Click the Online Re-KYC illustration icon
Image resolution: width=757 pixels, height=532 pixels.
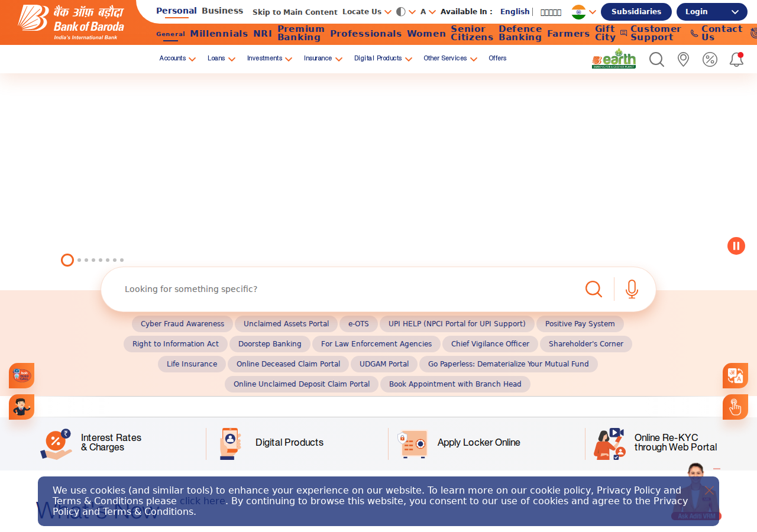pyautogui.click(x=609, y=444)
